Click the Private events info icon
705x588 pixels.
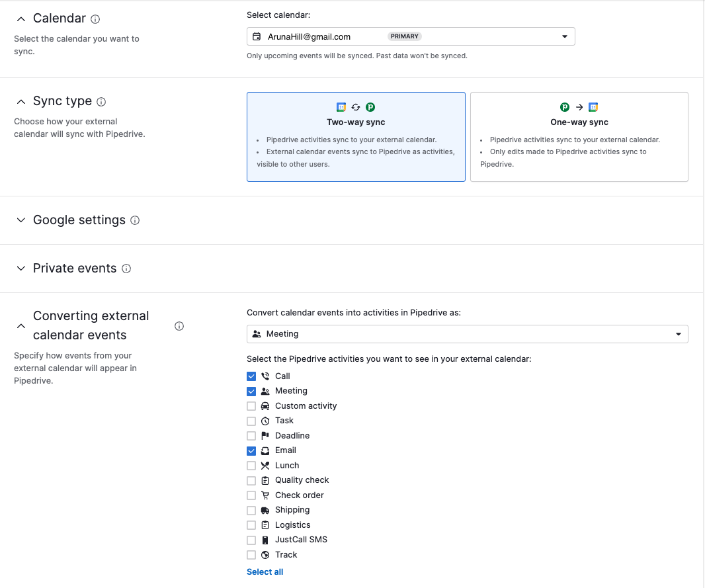(126, 269)
